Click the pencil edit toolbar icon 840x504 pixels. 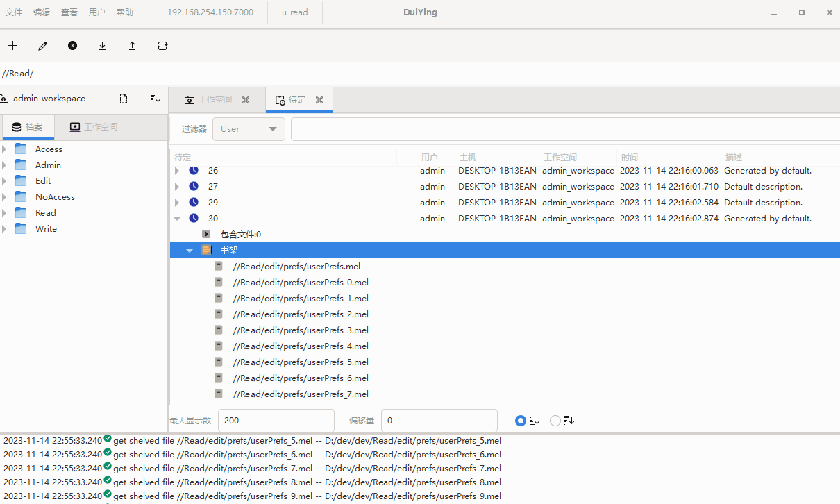(43, 46)
